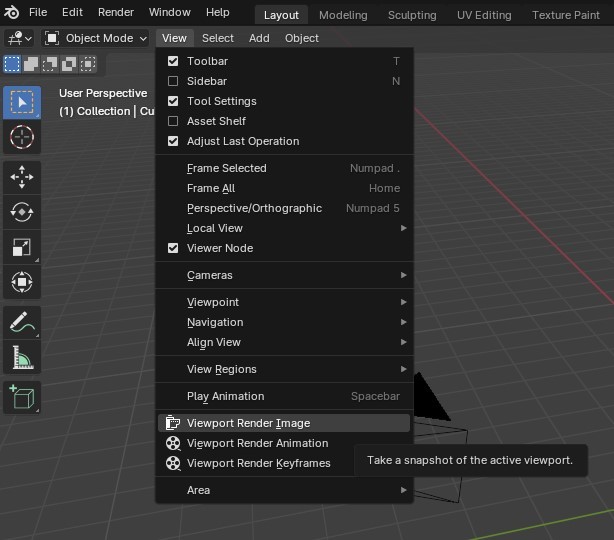Open the Object menu

point(302,38)
